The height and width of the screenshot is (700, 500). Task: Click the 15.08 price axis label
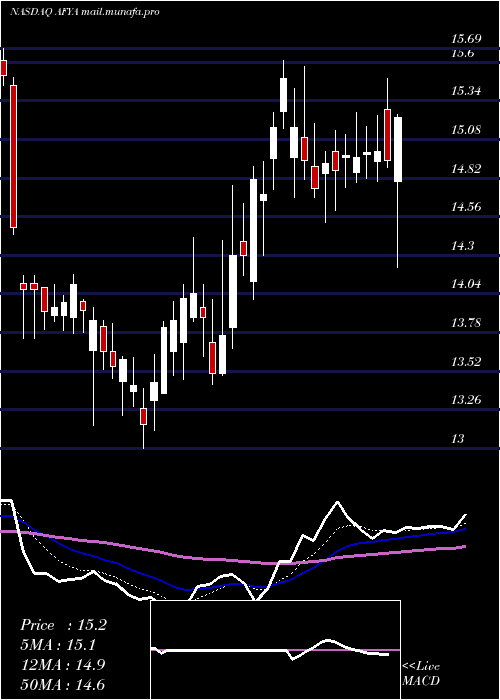pyautogui.click(x=466, y=130)
